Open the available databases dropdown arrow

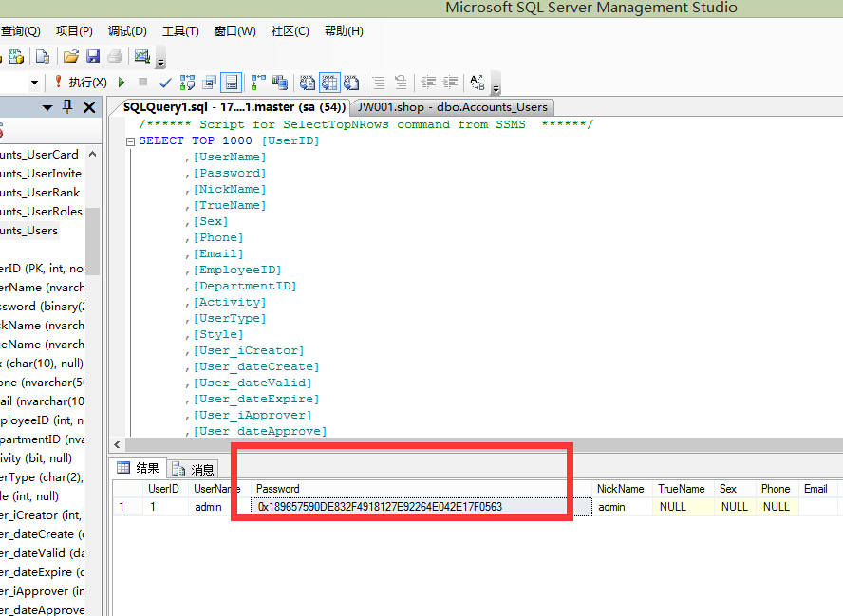34,83
